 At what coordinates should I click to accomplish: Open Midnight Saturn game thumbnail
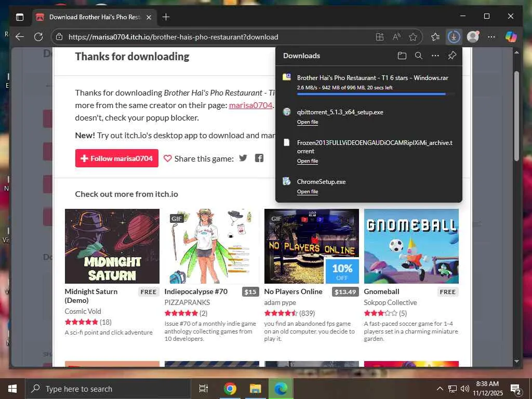(112, 246)
